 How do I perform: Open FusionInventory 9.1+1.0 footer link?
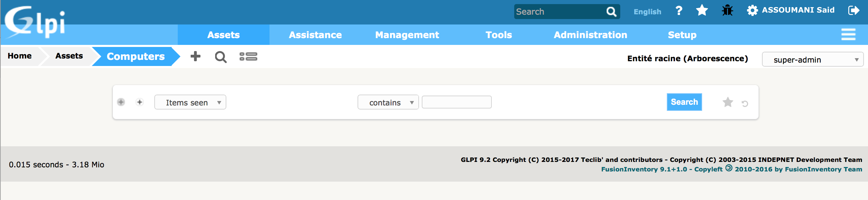(x=732, y=169)
